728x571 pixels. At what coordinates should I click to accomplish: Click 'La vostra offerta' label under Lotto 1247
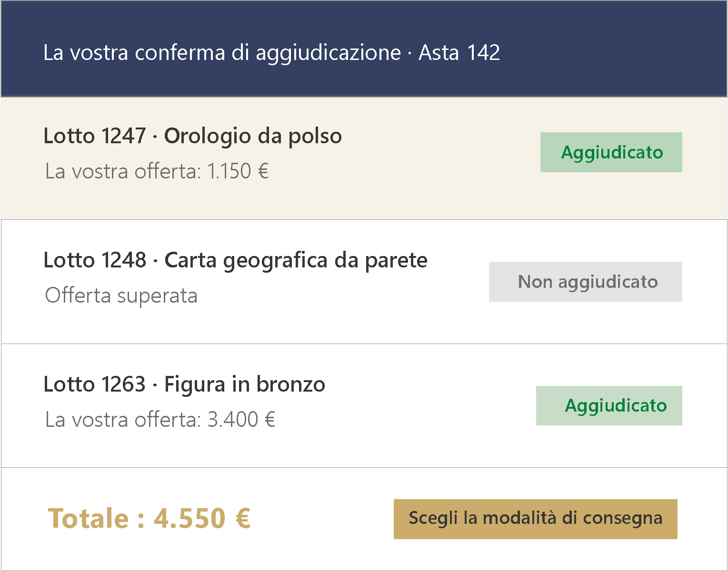tap(122, 171)
